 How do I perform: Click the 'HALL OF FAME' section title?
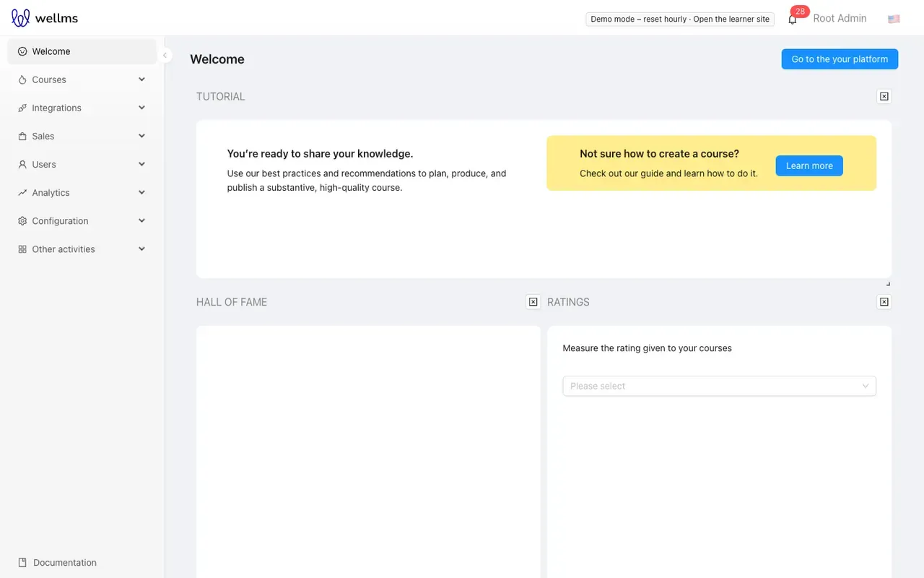point(232,302)
